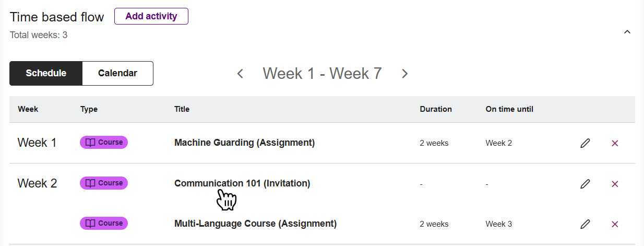
Task: Go to the previous week range
Action: 240,74
